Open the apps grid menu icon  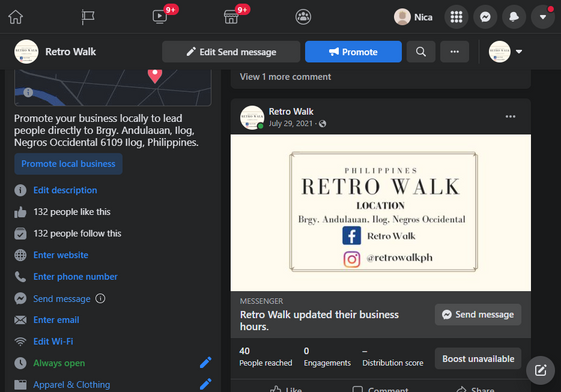point(456,17)
